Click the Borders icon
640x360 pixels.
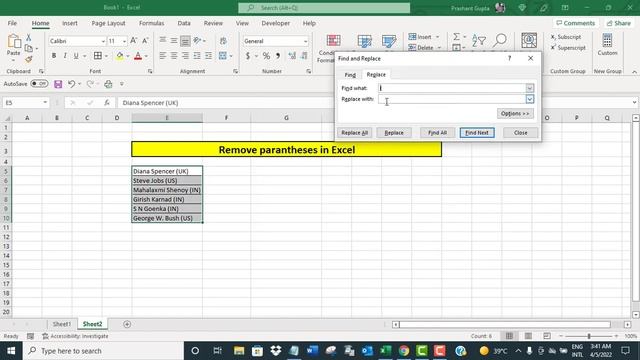pyautogui.click(x=98, y=56)
